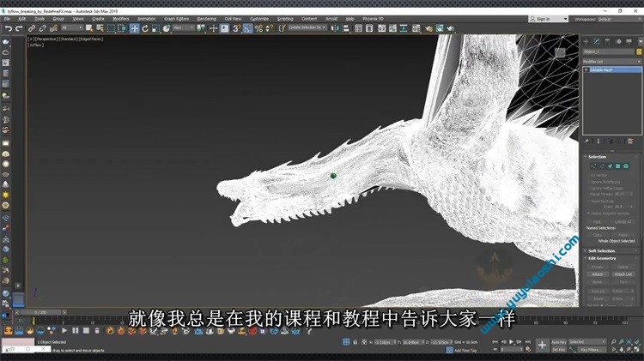Open the Modifiers menu

tap(121, 19)
